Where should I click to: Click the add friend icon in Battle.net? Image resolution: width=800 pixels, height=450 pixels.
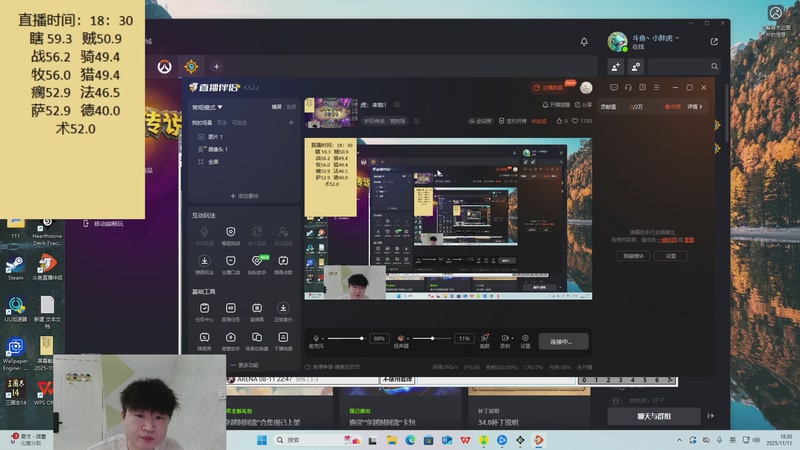click(616, 66)
